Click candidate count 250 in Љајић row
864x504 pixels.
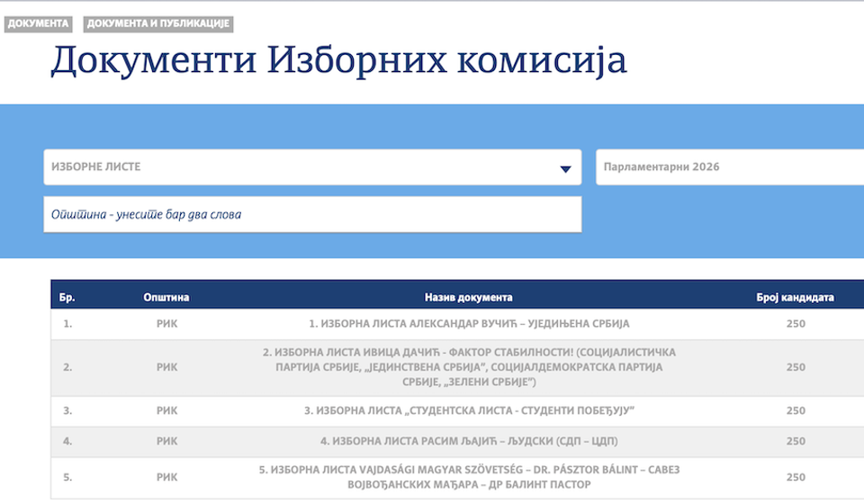tap(796, 441)
